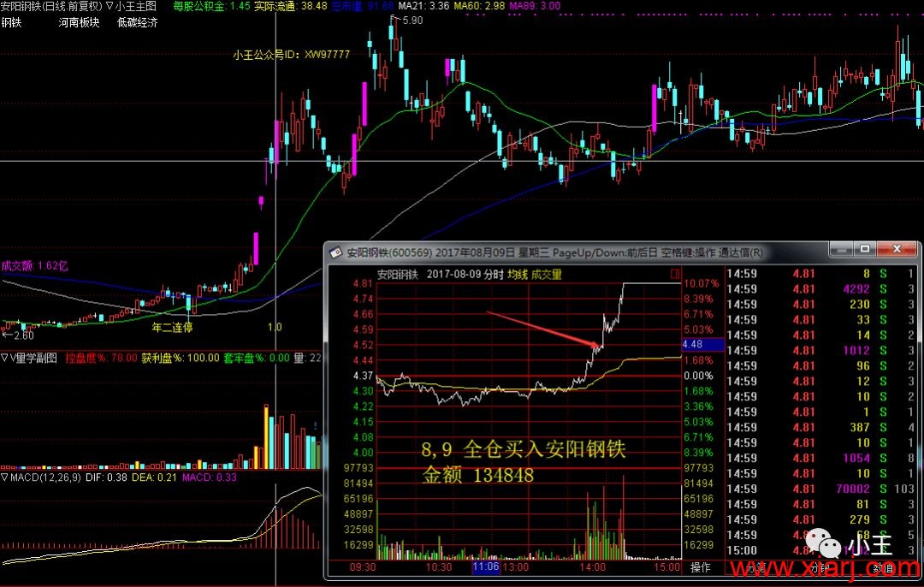The height and width of the screenshot is (587, 924).
Task: Open the 小王主图 indicator triangle menu
Action: point(110,6)
